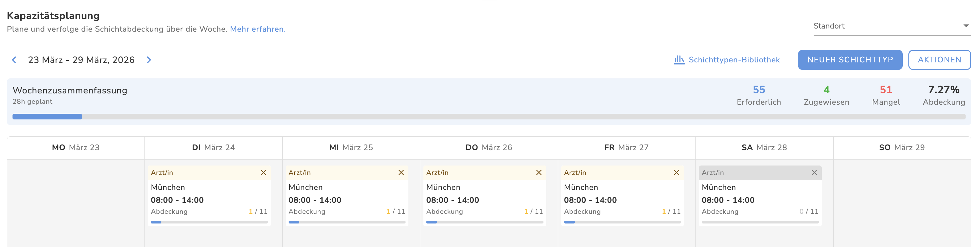The height and width of the screenshot is (247, 980).
Task: Navigate to the next week with the right chevron
Action: 149,60
